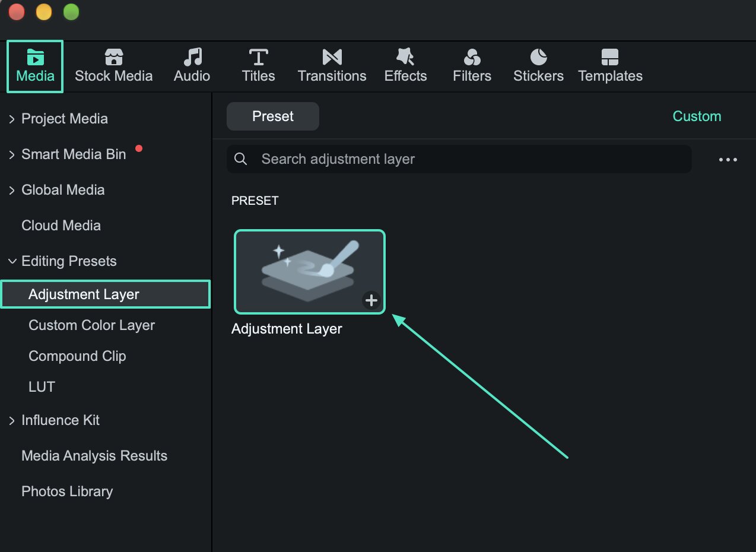Click the Smart Media Bin label
756x552 pixels.
[74, 154]
